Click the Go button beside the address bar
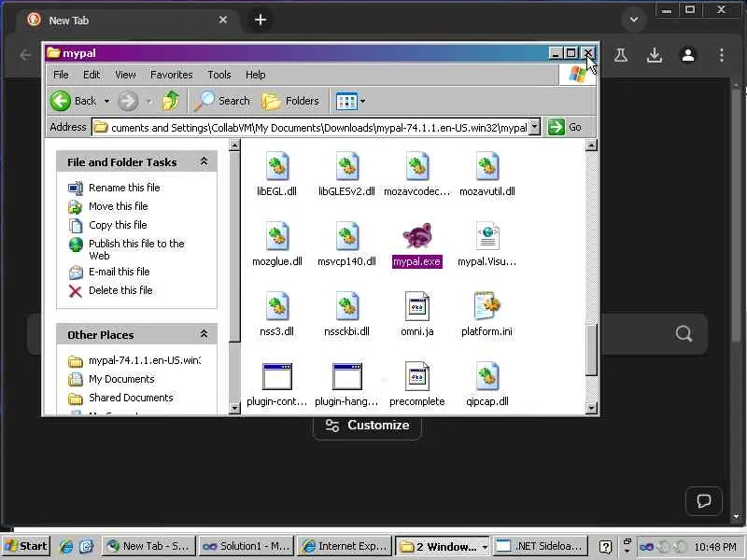747x560 pixels. click(x=565, y=127)
